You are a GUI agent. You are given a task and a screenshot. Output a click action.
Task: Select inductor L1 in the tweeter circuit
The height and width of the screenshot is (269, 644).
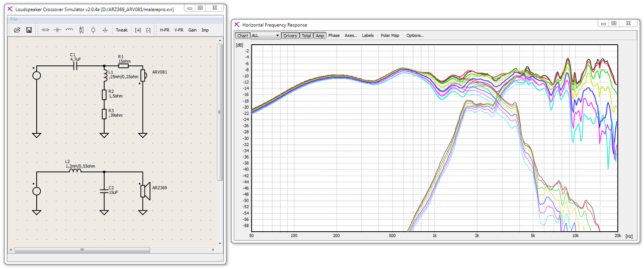tap(104, 76)
